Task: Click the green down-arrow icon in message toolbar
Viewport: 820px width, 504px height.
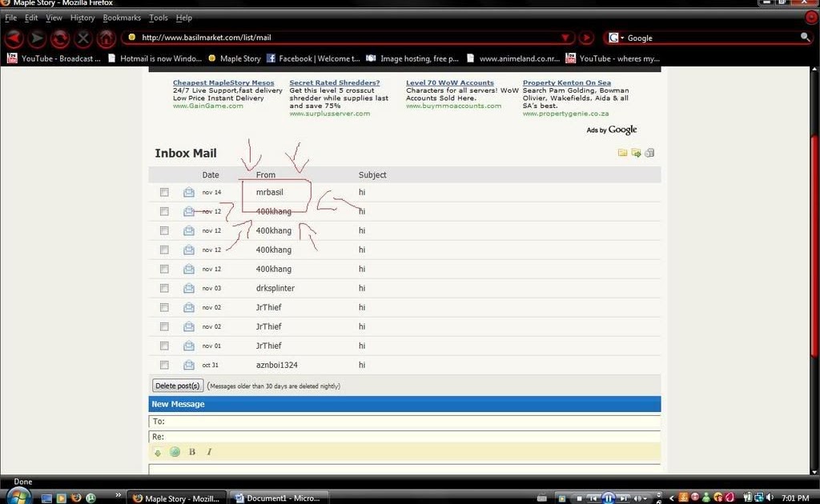Action: pos(158,452)
